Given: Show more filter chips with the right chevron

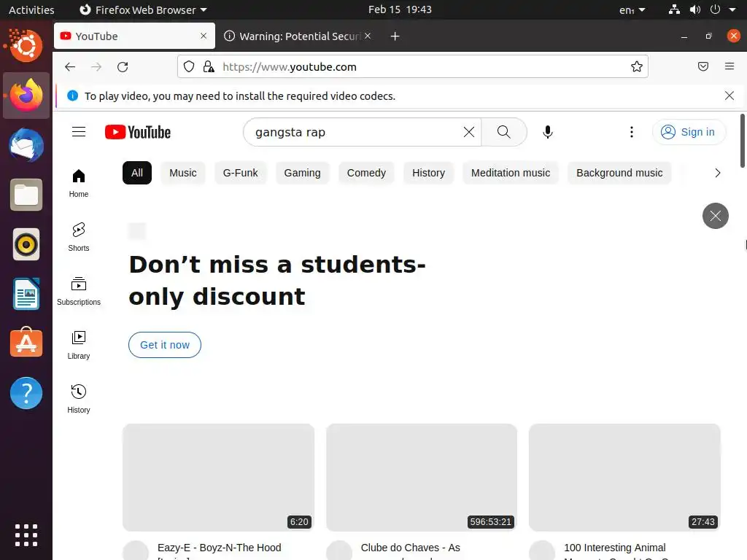Looking at the screenshot, I should [x=718, y=173].
